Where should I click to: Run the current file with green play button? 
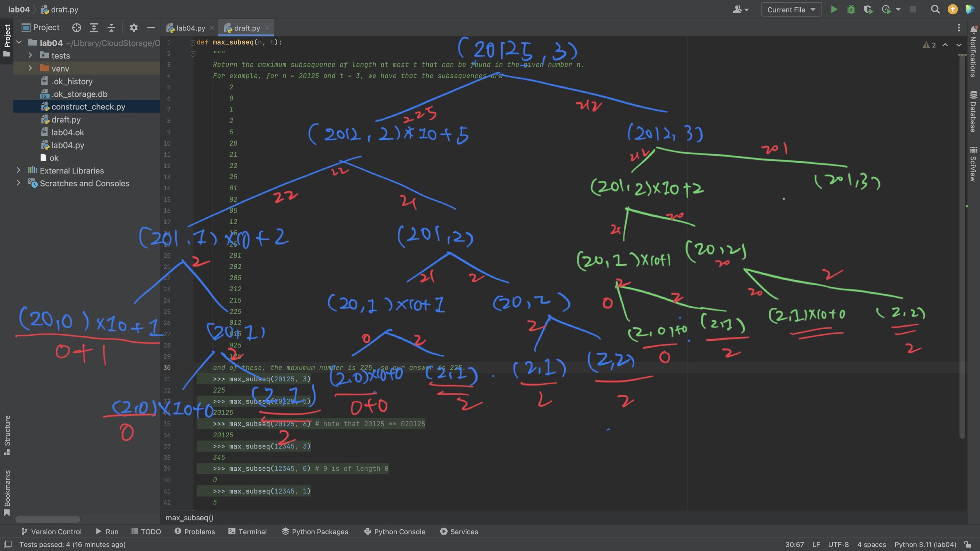[833, 10]
